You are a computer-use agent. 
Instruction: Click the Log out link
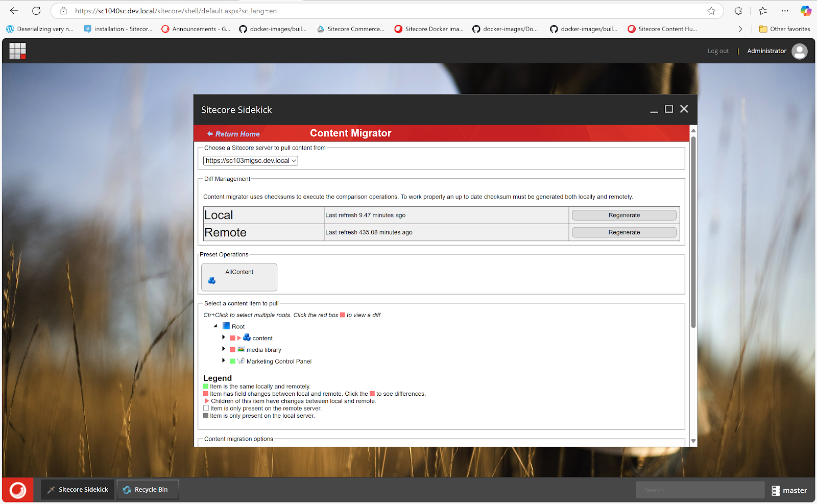click(718, 51)
